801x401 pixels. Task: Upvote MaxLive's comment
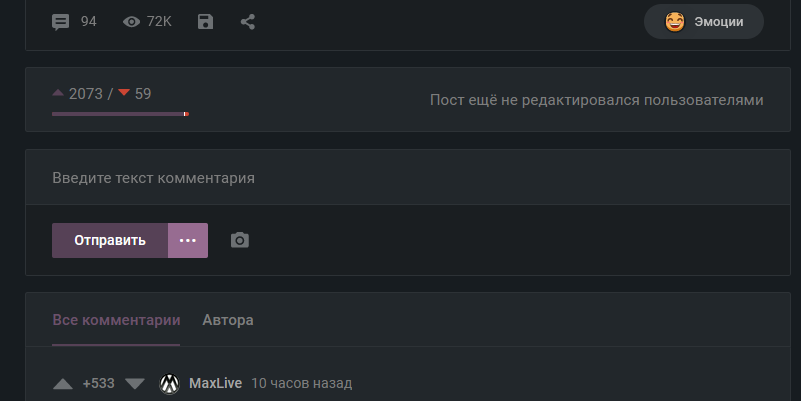coord(62,383)
